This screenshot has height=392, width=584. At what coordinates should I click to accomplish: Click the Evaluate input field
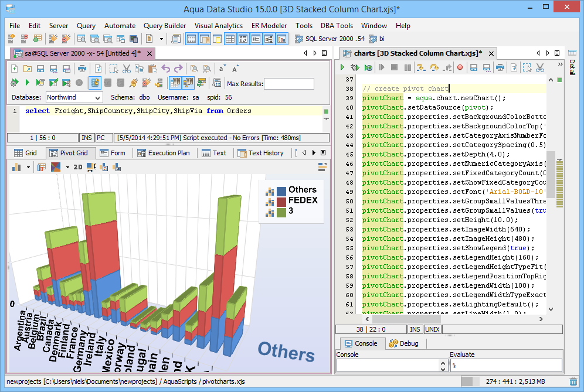506,366
